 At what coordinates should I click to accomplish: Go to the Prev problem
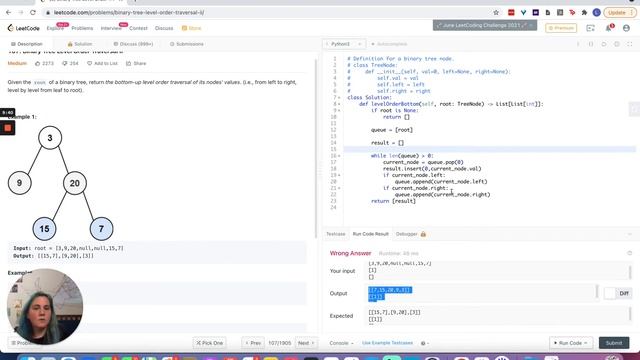tap(253, 343)
